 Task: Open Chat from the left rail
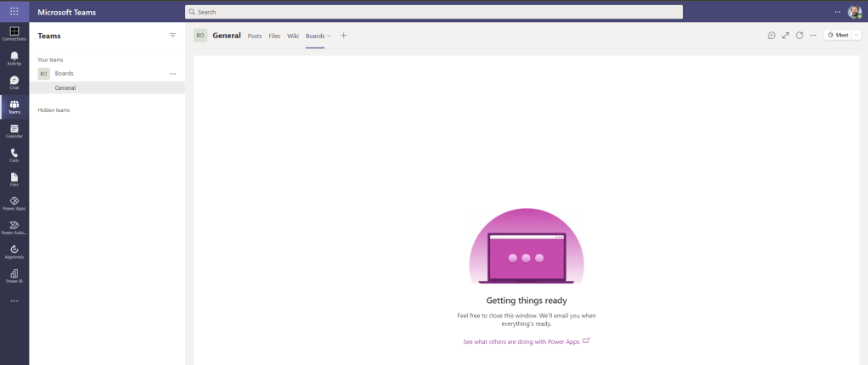pos(14,82)
